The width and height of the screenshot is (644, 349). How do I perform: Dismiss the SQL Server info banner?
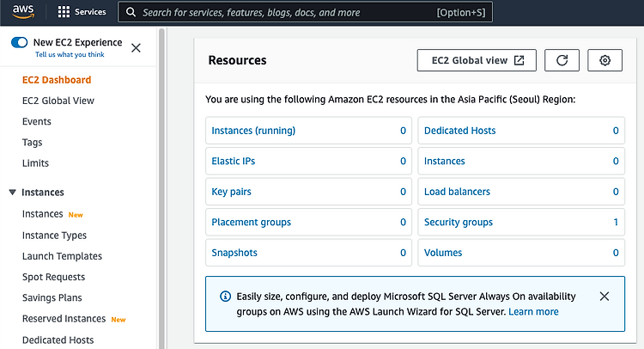pyautogui.click(x=605, y=297)
